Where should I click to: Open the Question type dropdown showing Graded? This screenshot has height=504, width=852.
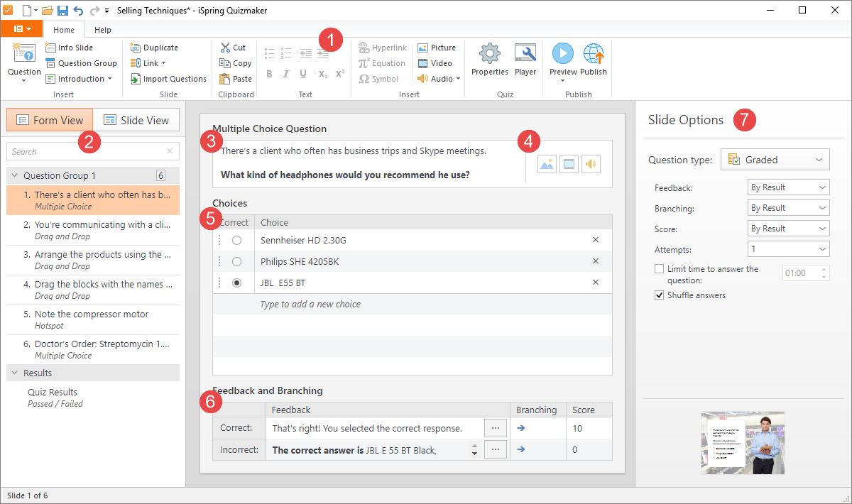774,159
